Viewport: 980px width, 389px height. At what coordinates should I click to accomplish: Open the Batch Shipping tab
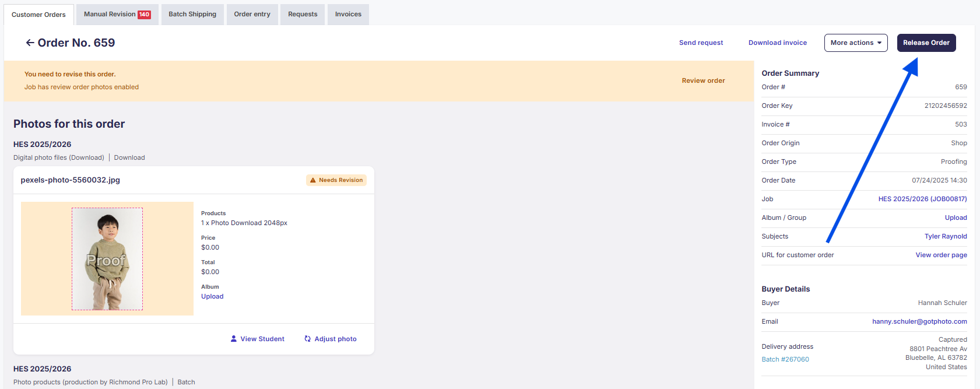(192, 15)
